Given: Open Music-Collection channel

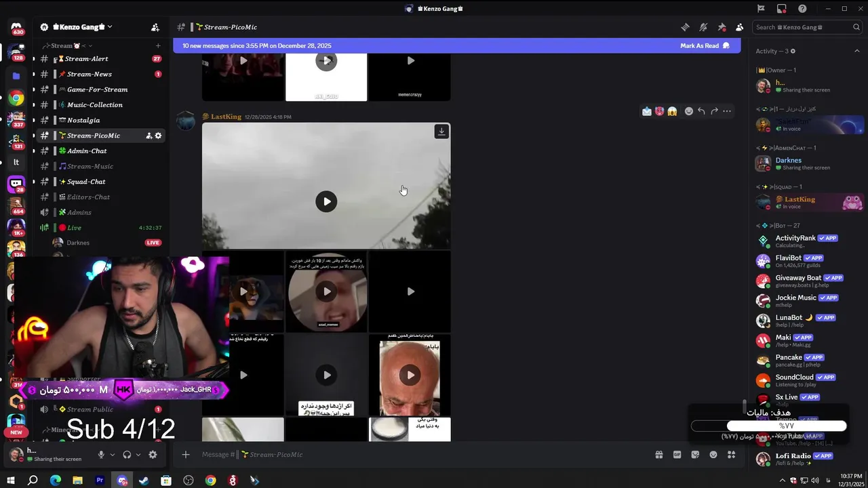Looking at the screenshot, I should click(100, 105).
